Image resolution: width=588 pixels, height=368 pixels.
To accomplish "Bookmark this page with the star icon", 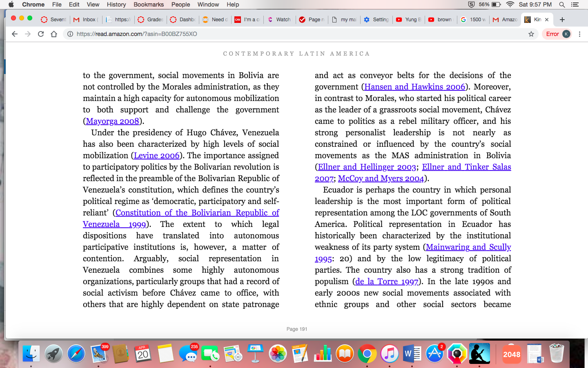I will point(531,34).
